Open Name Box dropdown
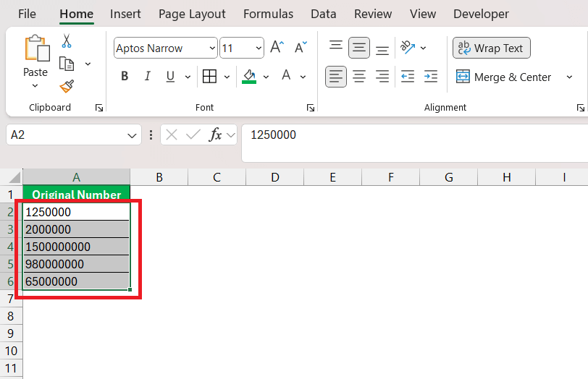 132,135
